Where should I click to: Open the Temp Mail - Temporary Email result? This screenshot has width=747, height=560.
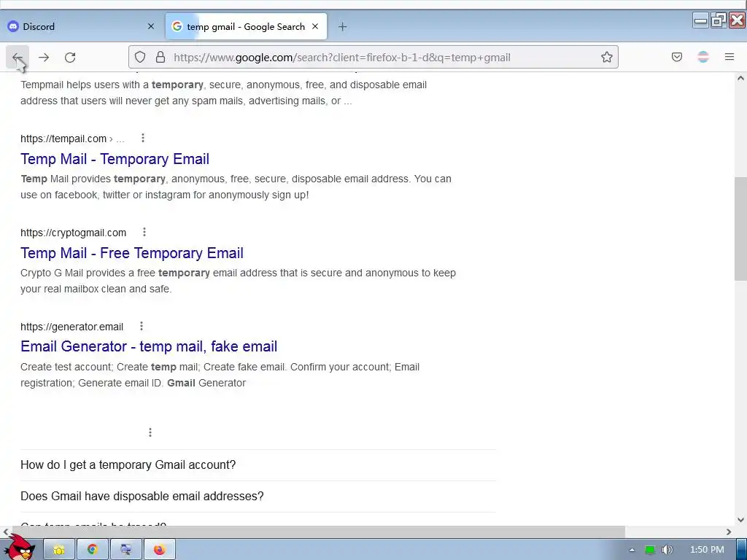tap(115, 159)
